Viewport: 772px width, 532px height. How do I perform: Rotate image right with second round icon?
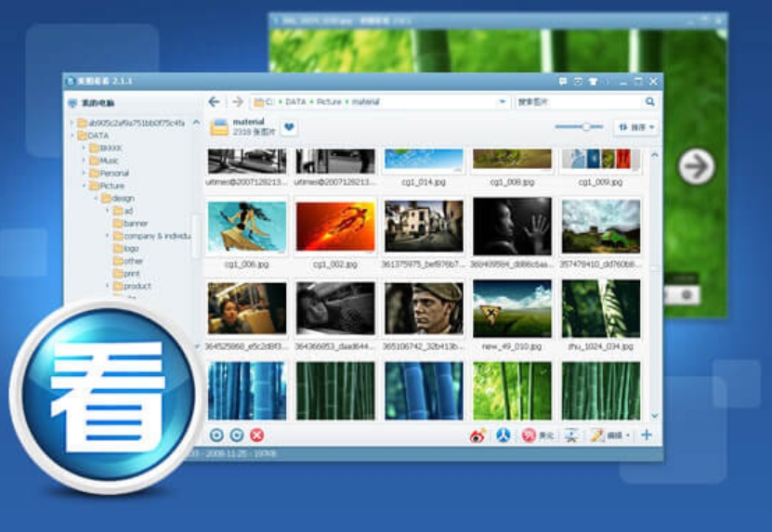(x=237, y=435)
